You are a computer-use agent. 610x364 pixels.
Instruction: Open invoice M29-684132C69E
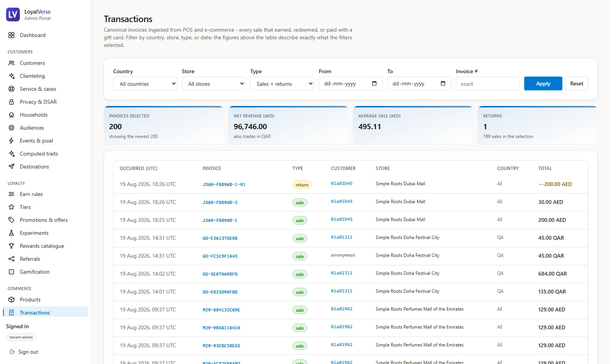tap(221, 310)
